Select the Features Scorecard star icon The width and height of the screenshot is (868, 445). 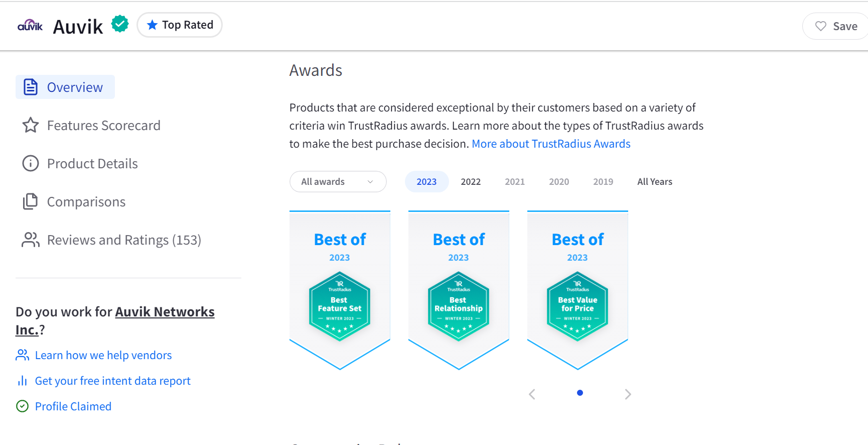point(30,125)
